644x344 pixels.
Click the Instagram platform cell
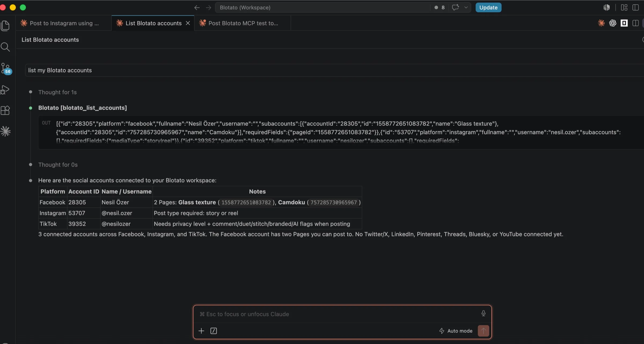53,213
